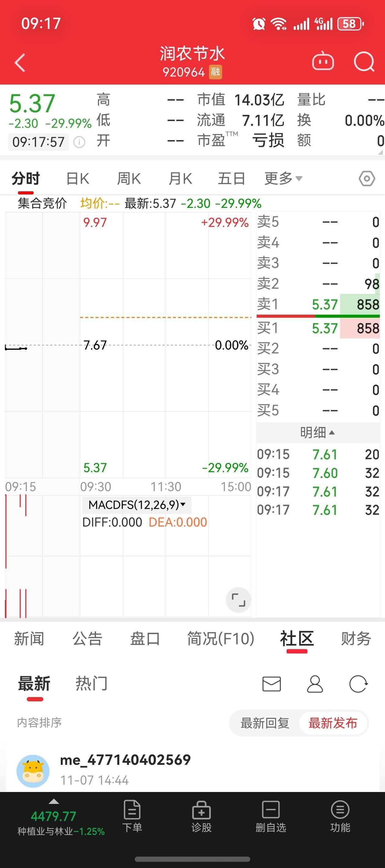Tap the search magnifier icon
This screenshot has height=868, width=385.
pos(364,62)
